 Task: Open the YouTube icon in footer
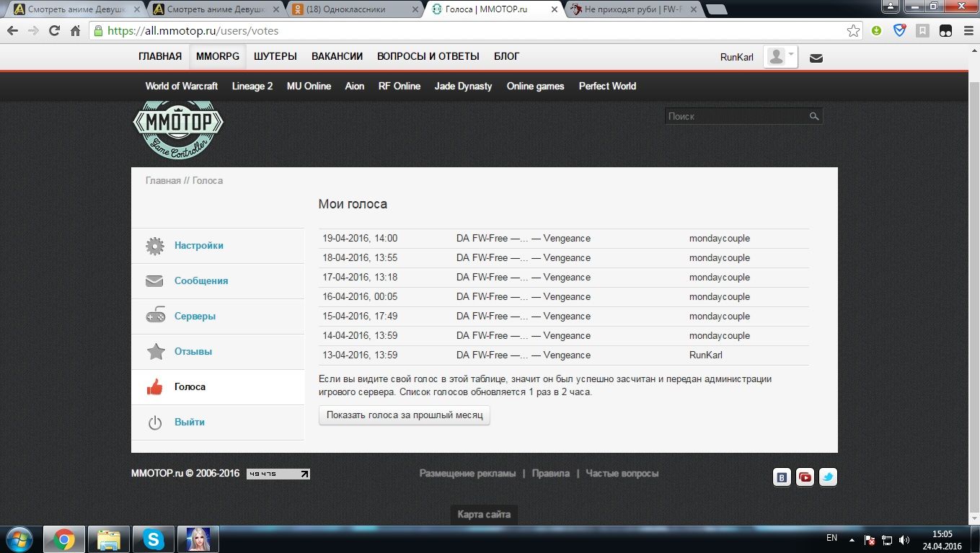point(805,477)
